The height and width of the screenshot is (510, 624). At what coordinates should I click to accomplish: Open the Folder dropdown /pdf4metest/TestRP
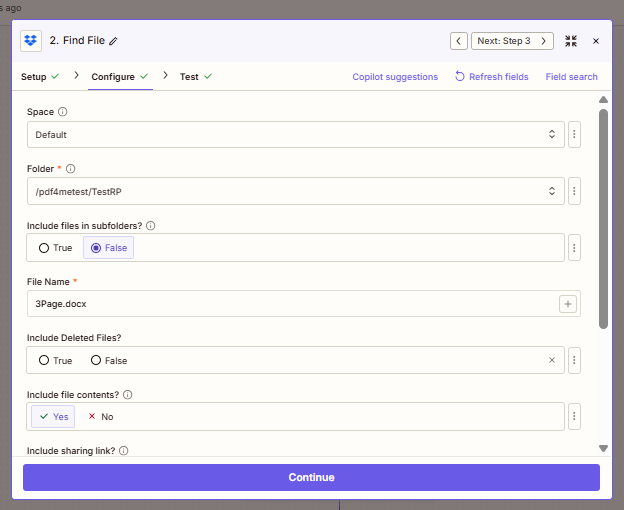pyautogui.click(x=295, y=190)
